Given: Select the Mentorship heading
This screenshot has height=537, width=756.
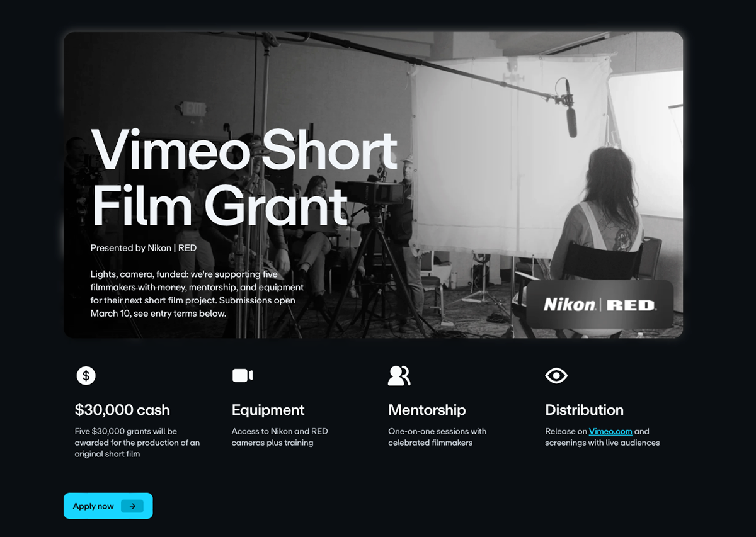Looking at the screenshot, I should pyautogui.click(x=427, y=410).
